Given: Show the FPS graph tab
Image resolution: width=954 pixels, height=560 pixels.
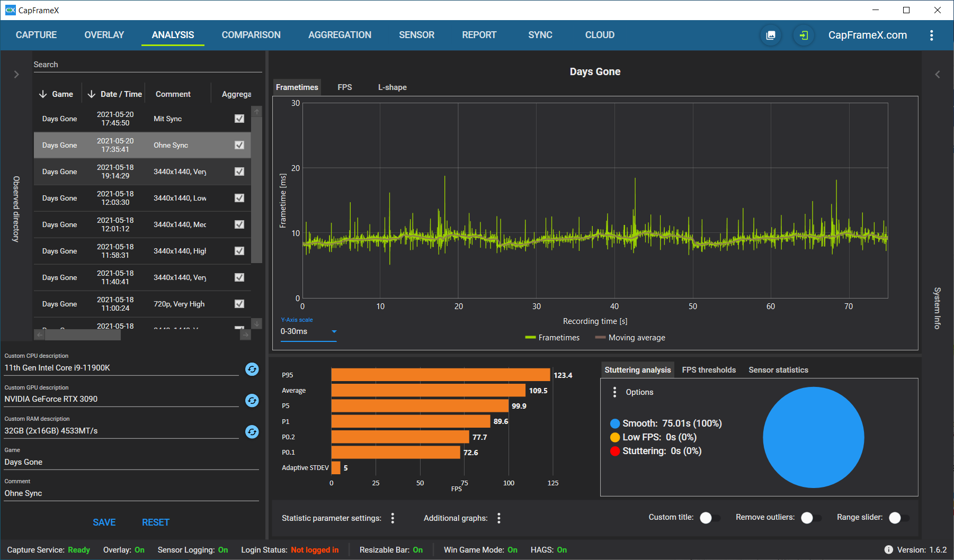Looking at the screenshot, I should click(x=345, y=87).
